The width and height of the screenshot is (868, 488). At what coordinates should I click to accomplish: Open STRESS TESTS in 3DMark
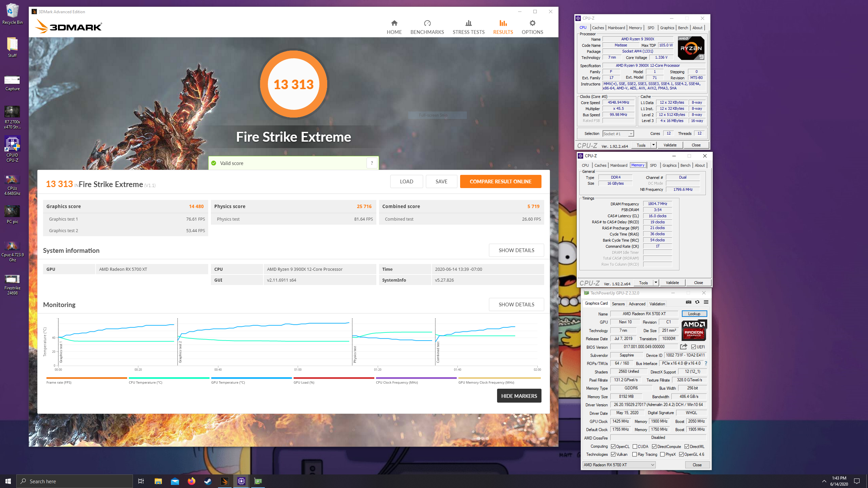click(x=469, y=27)
